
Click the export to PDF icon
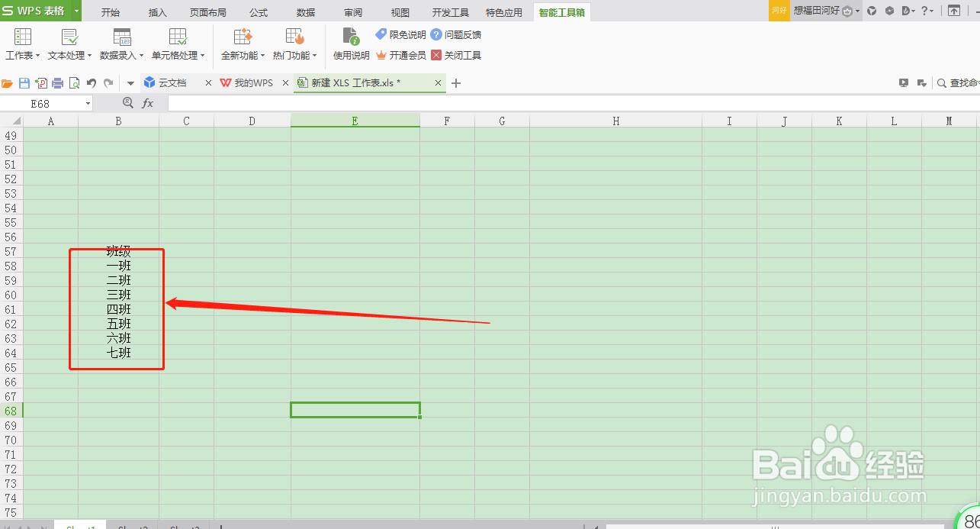tap(41, 83)
